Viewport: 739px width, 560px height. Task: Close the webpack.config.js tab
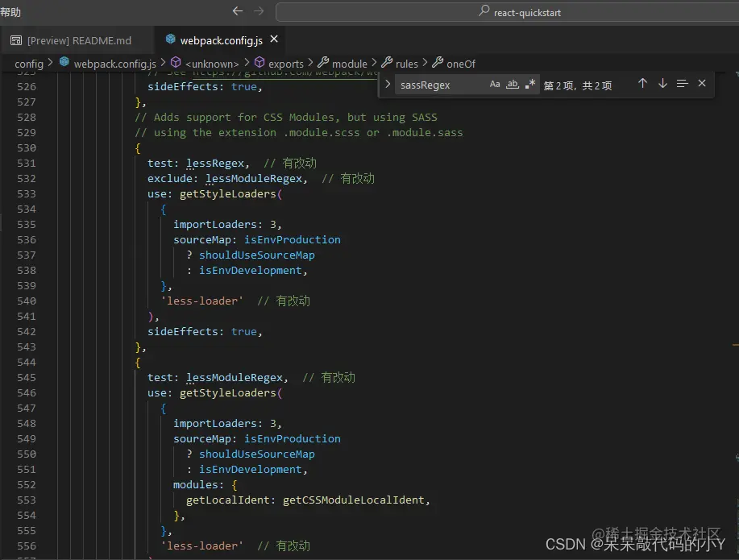coord(274,39)
